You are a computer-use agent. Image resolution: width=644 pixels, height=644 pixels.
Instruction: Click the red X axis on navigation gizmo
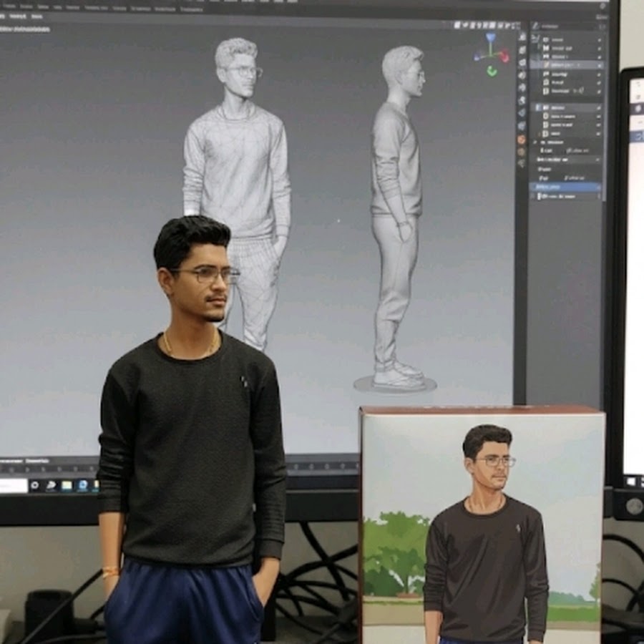tap(504, 56)
